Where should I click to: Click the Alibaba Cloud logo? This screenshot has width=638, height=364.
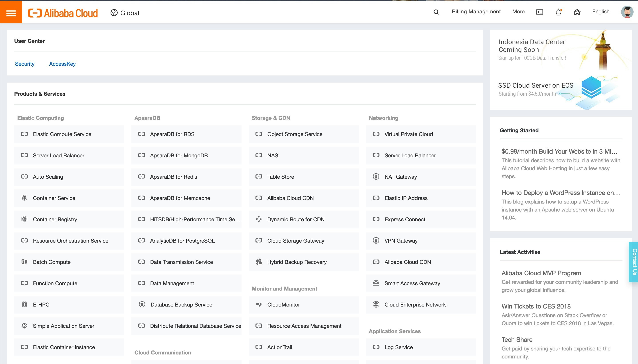click(63, 13)
